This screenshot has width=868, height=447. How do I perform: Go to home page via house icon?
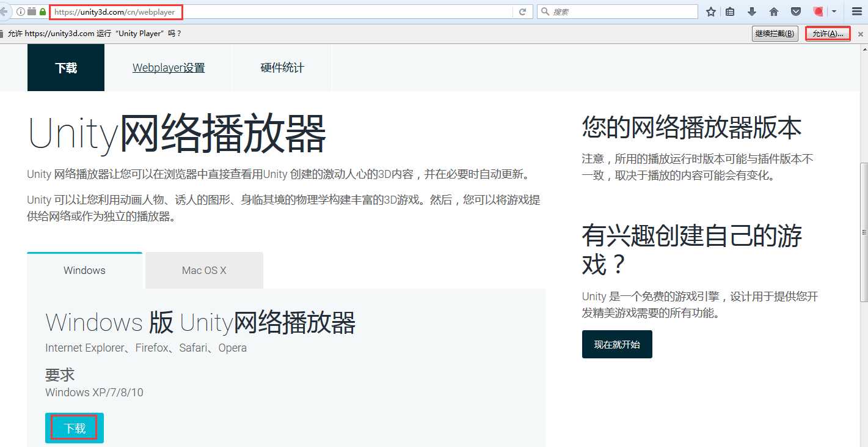tap(774, 12)
